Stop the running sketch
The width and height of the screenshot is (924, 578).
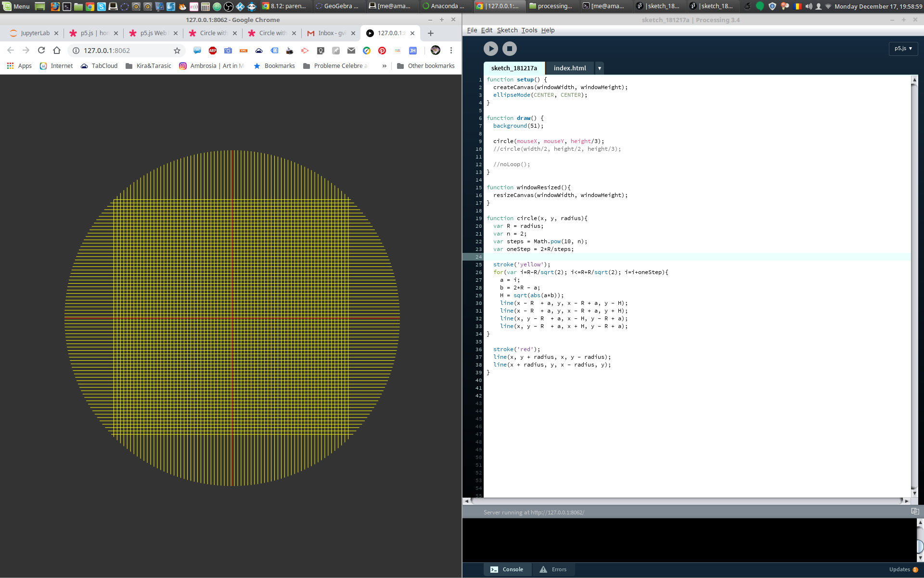509,49
